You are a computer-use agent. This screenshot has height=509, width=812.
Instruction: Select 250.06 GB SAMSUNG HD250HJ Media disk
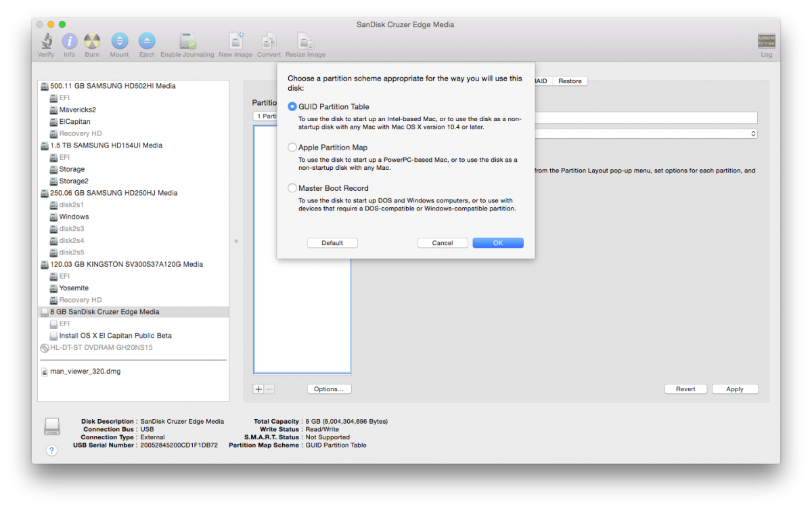coord(134,193)
